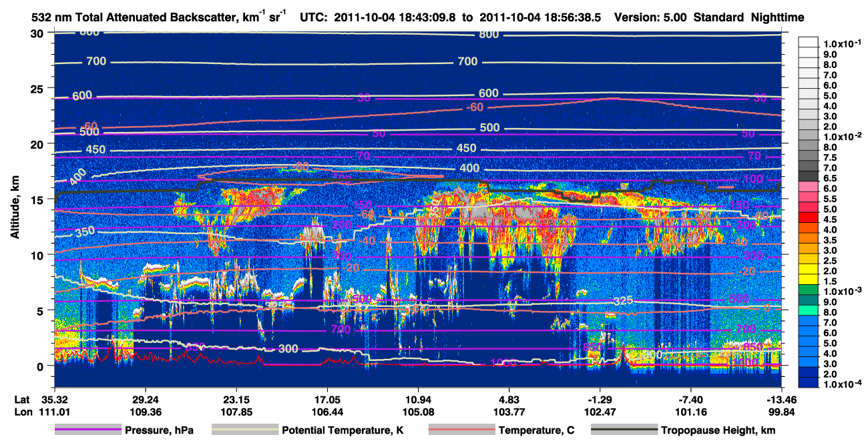The height and width of the screenshot is (445, 868).
Task: Click the '5.5' colorbar label
Action: (x=830, y=199)
